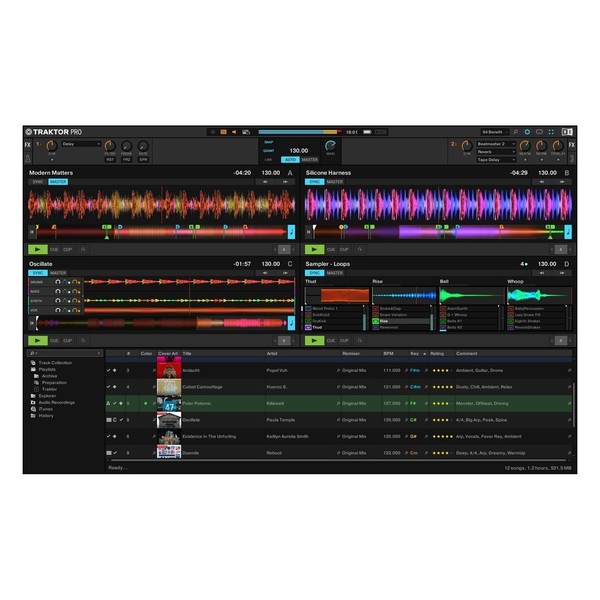Skip to track start on deck B stripe
600x600 pixels.
pos(308,232)
